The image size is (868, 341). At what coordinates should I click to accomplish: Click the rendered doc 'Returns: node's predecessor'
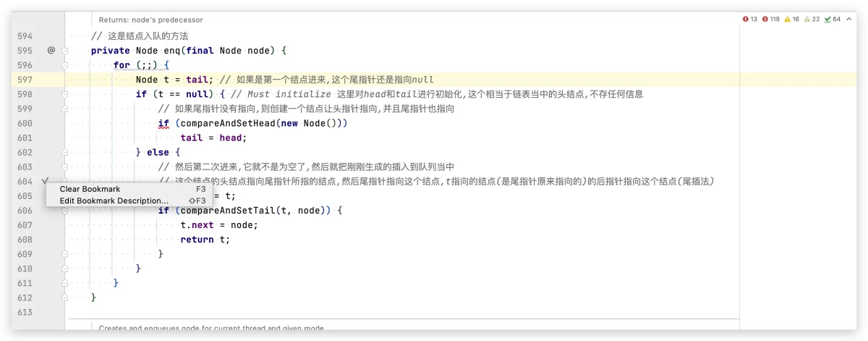pyautogui.click(x=150, y=20)
